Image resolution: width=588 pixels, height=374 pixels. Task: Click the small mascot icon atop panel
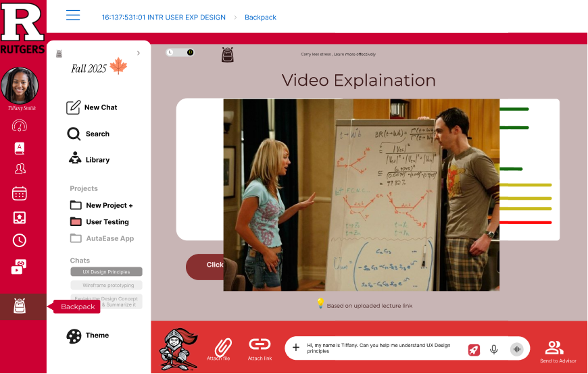tap(59, 53)
